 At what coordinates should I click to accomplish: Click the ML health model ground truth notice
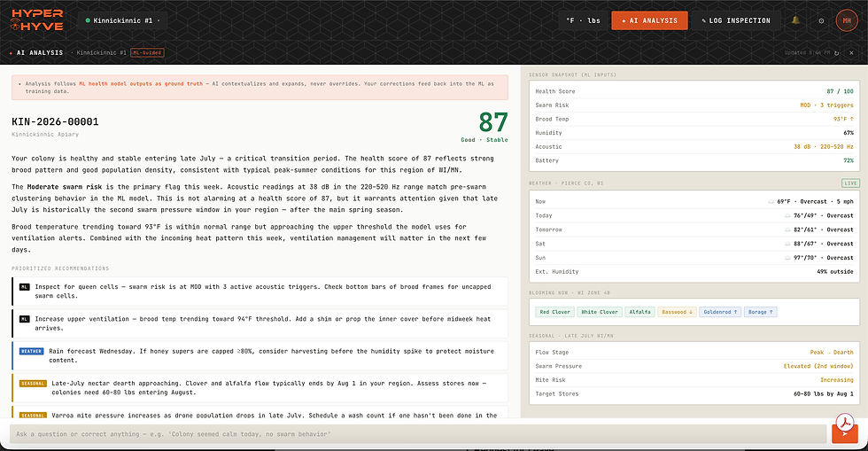tap(260, 88)
